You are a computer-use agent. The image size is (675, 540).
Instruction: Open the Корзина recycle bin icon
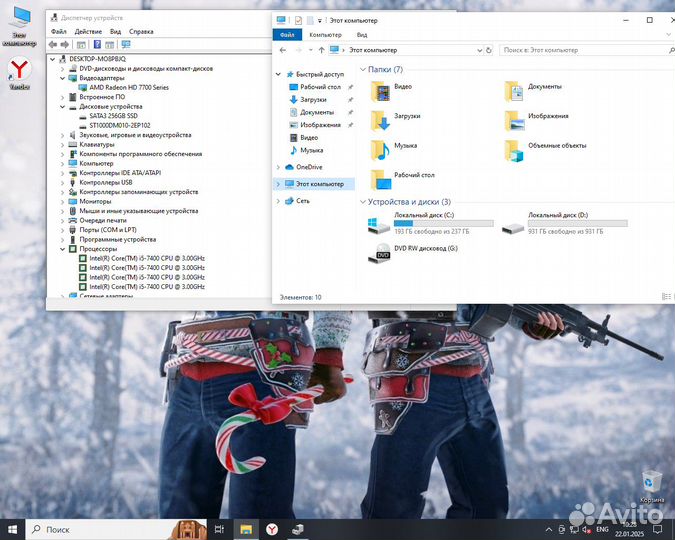[651, 483]
